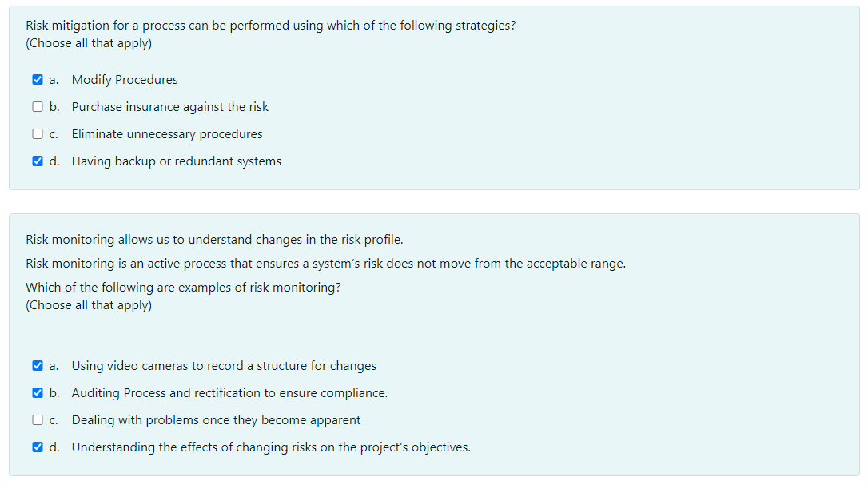Uncheck "Auditing Process and rectification" option
868x489 pixels.
37,392
